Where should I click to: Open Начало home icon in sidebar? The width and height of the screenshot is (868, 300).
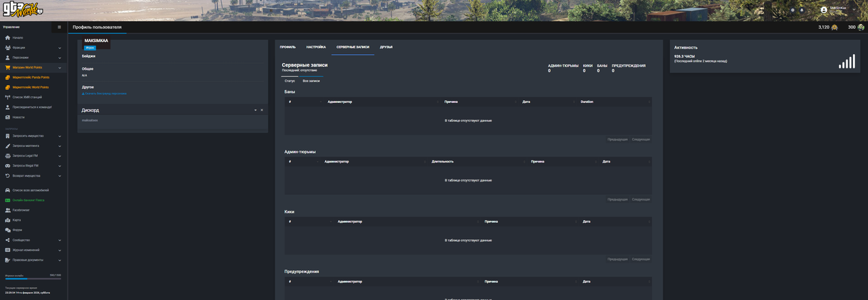[x=7, y=38]
